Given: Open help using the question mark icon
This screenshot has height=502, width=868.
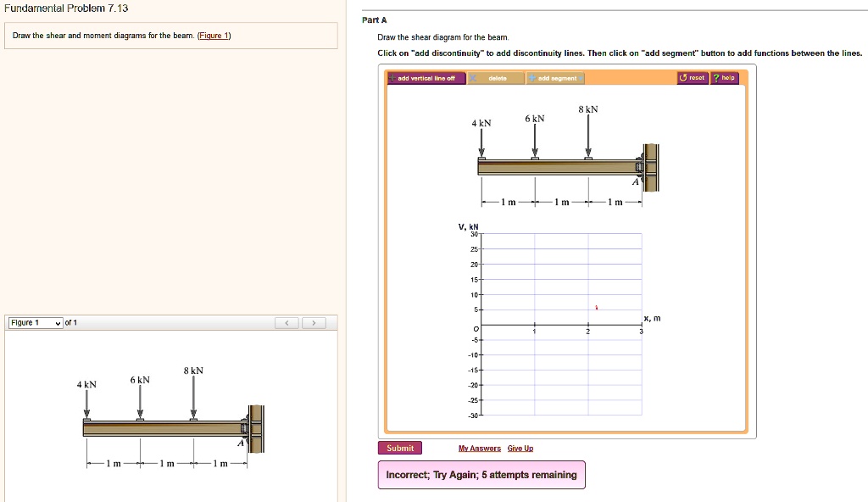Looking at the screenshot, I should point(717,76).
